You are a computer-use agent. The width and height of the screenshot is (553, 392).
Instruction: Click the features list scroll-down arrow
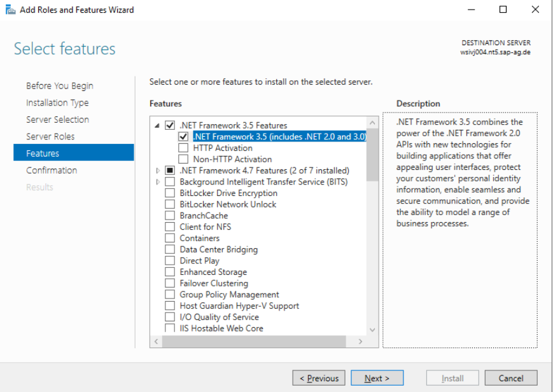click(x=372, y=329)
